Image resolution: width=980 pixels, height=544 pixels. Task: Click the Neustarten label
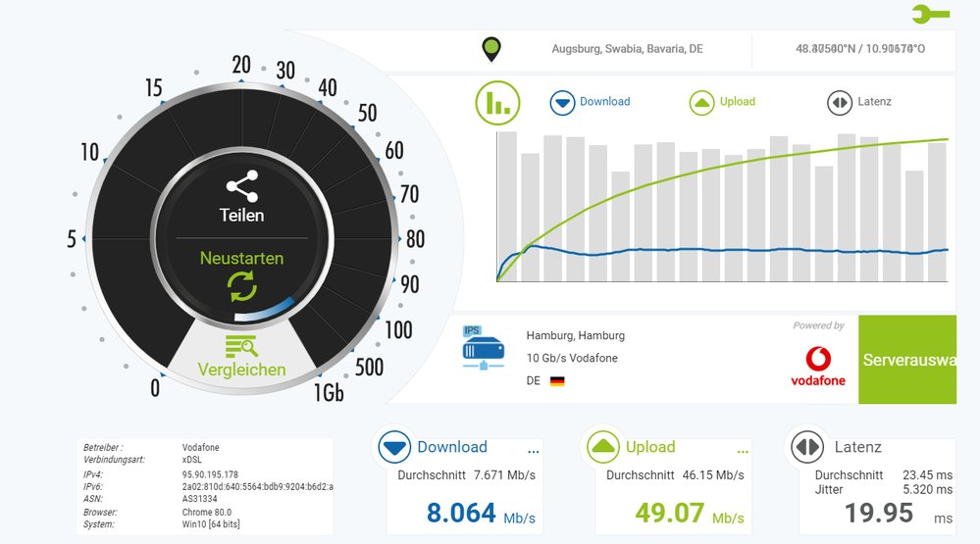[242, 258]
